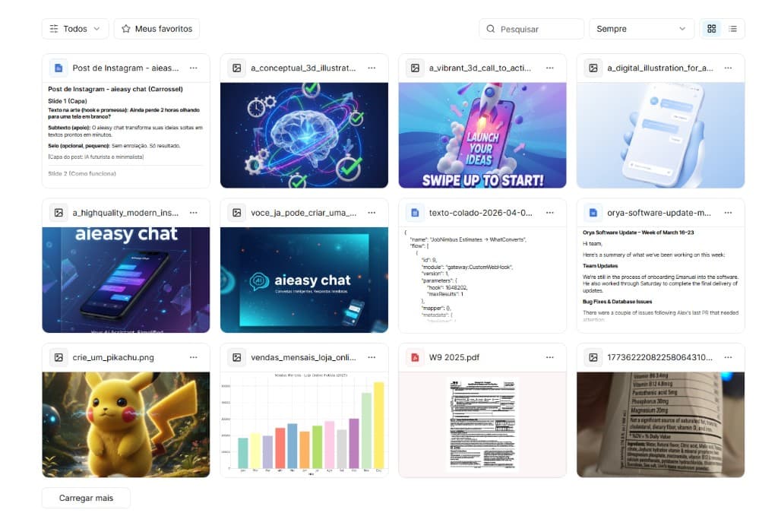This screenshot has height=532, width=778.
Task: Open more options for vendas_mensais_loja_onli file
Action: coord(372,357)
